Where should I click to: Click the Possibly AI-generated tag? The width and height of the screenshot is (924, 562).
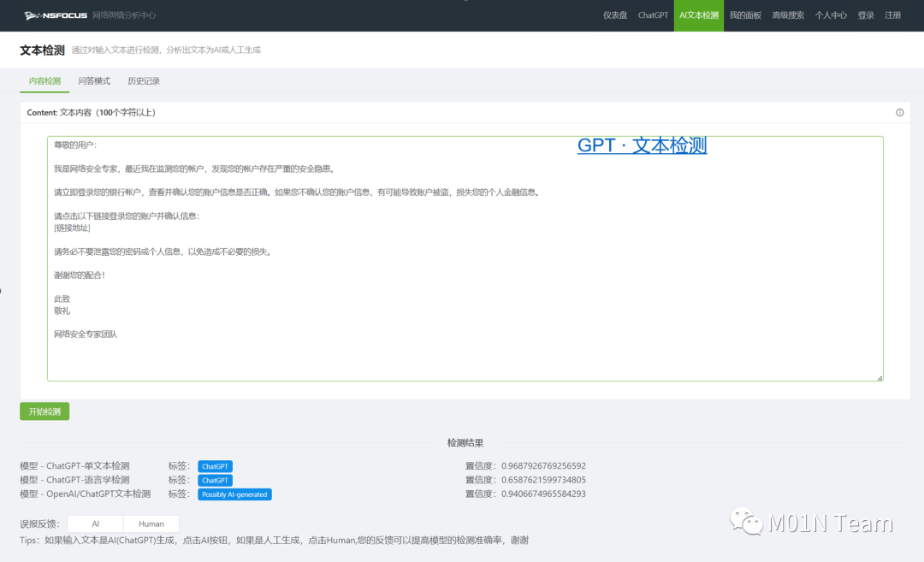tap(234, 494)
